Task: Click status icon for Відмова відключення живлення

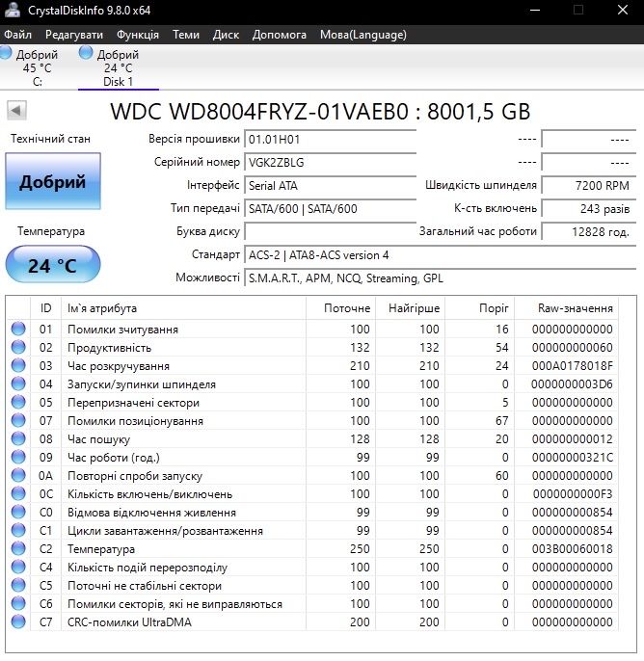Action: click(x=18, y=512)
